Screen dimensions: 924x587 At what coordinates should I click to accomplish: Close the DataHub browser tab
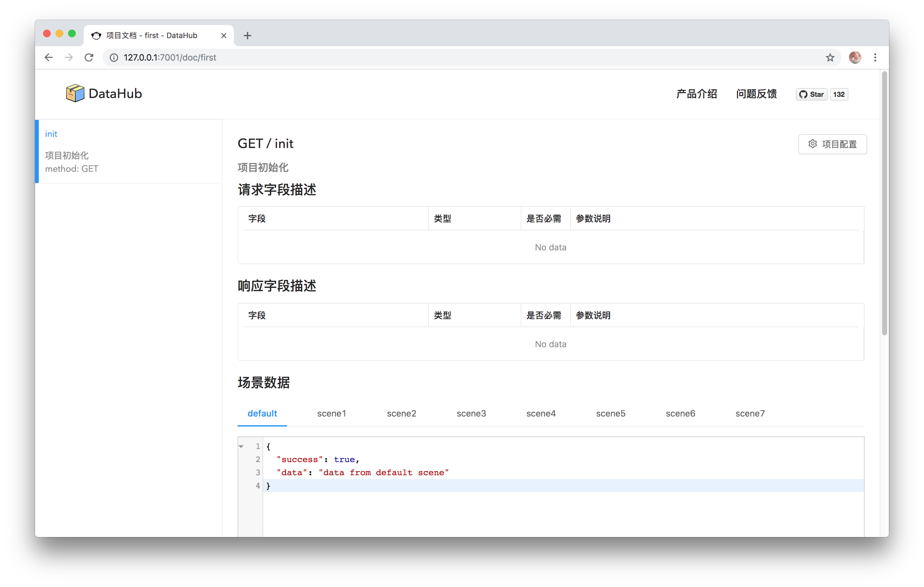coord(224,36)
